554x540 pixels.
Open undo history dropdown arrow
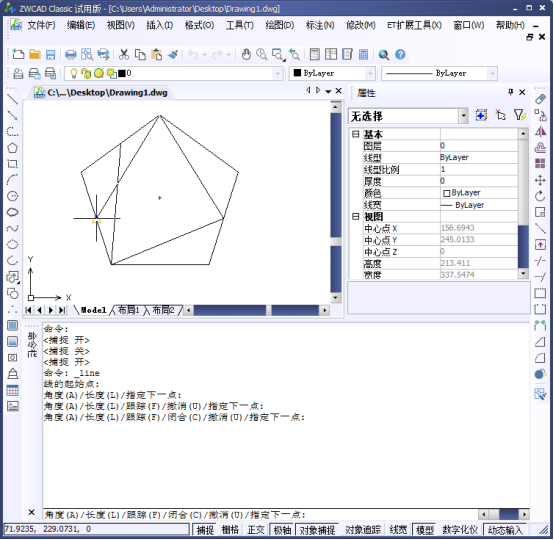click(204, 55)
